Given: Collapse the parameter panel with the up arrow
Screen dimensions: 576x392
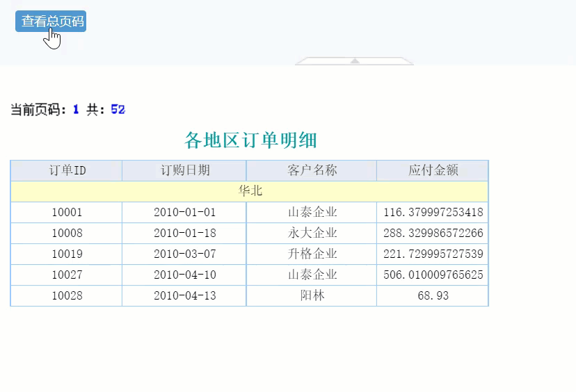Looking at the screenshot, I should pos(355,61).
